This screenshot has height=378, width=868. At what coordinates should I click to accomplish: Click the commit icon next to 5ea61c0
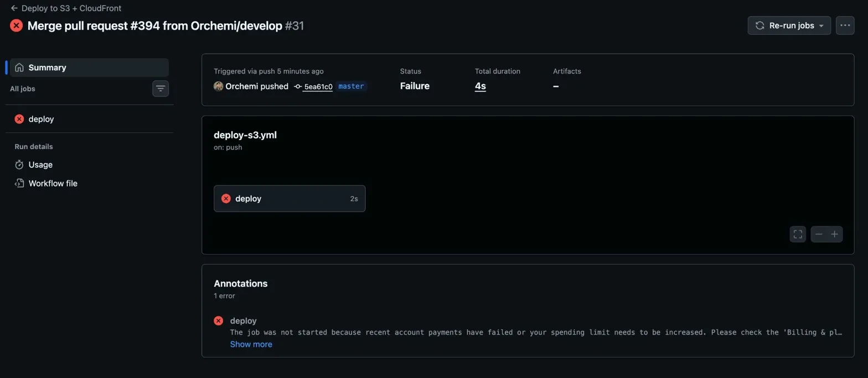pos(298,86)
